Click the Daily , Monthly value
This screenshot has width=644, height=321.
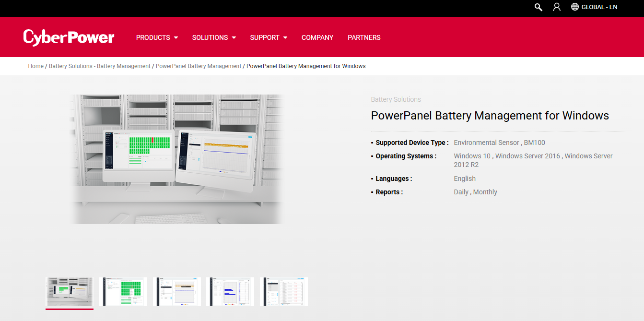(x=475, y=192)
